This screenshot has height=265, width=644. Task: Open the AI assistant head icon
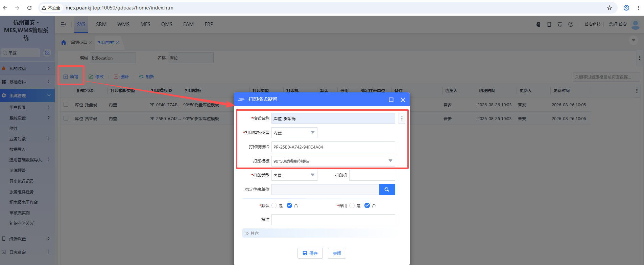click(x=539, y=24)
